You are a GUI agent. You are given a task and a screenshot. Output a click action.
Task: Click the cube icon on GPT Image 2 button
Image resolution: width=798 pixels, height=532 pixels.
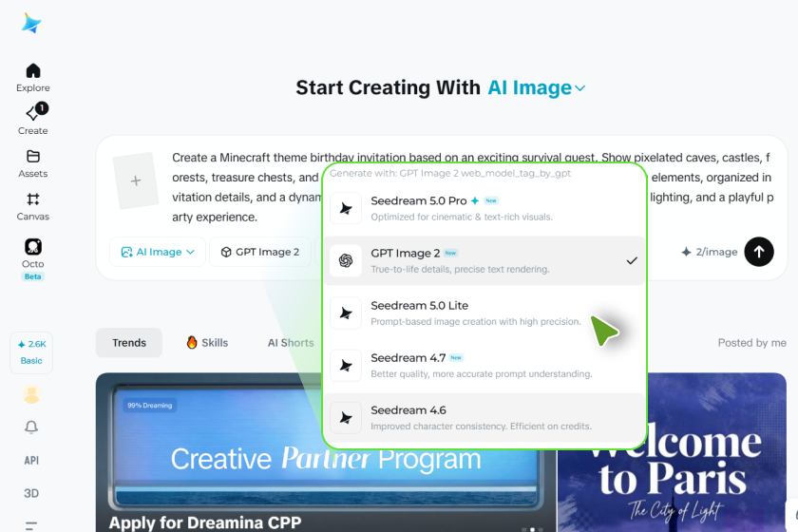click(226, 252)
